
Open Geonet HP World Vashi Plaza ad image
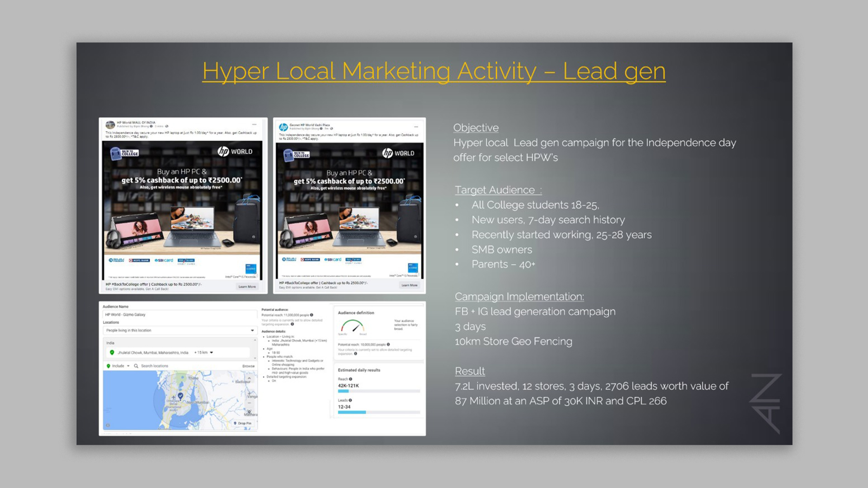(349, 211)
